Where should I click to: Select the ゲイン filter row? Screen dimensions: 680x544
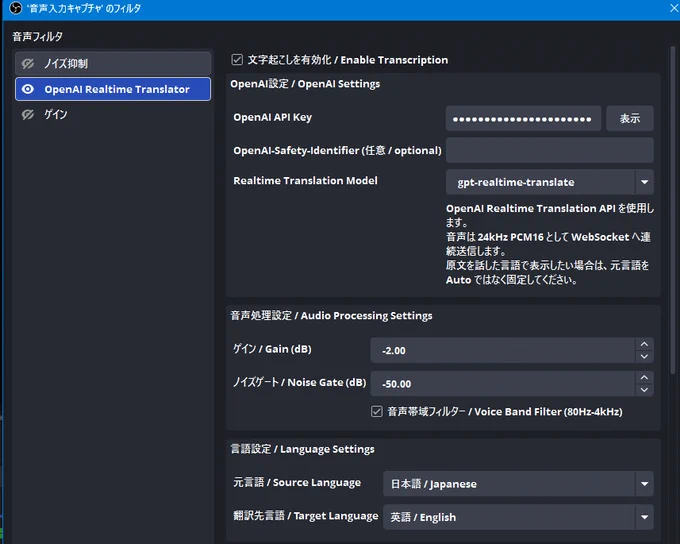113,115
